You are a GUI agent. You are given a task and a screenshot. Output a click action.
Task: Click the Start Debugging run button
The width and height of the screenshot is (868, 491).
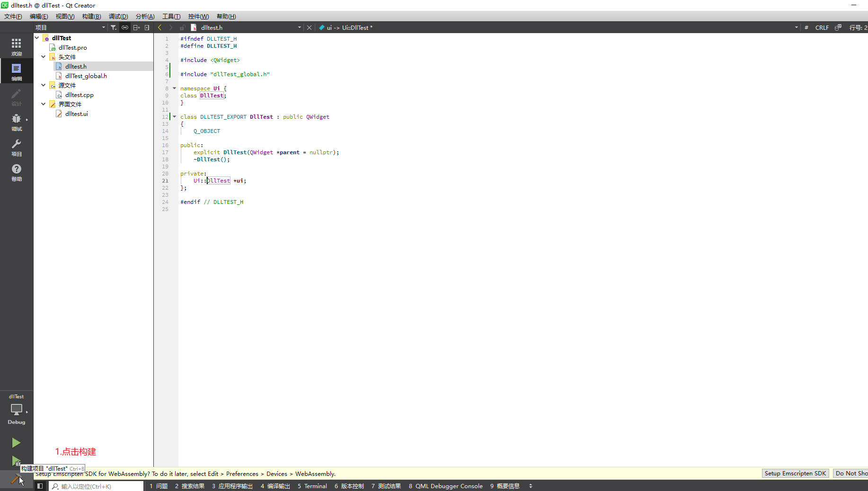(x=16, y=461)
